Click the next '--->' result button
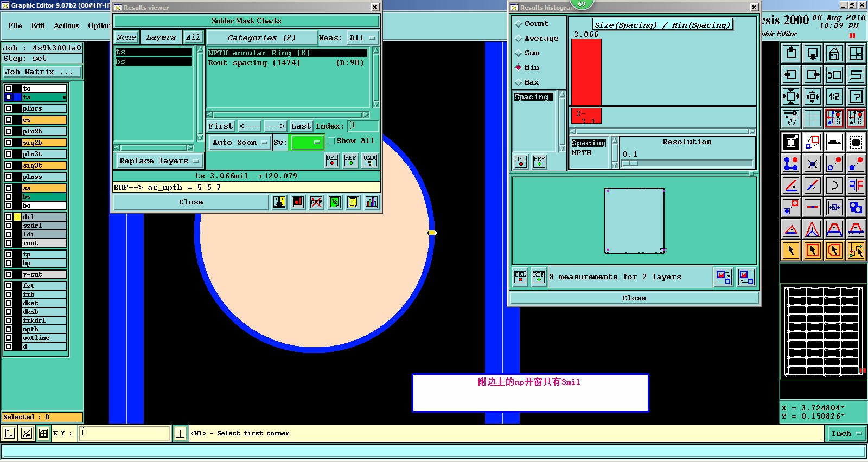This screenshot has height=462, width=868. 275,126
